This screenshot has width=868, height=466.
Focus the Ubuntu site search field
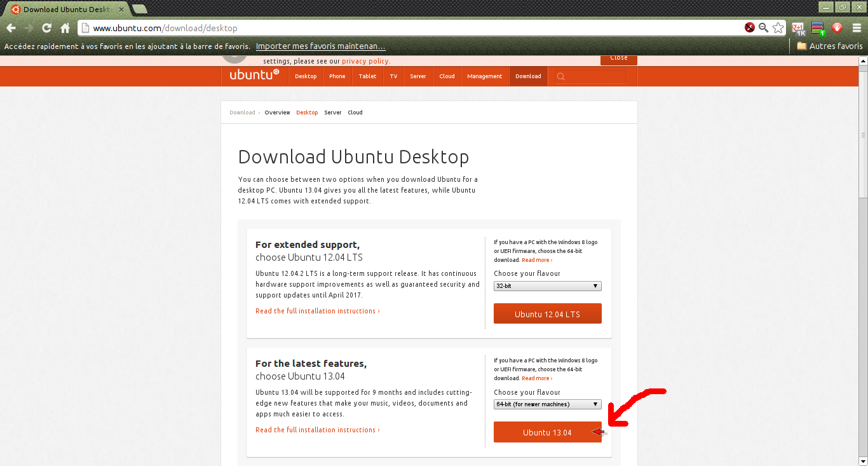pyautogui.click(x=590, y=76)
